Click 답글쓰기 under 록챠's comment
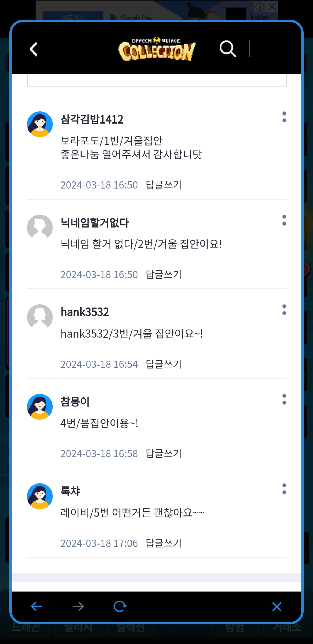 coord(164,543)
